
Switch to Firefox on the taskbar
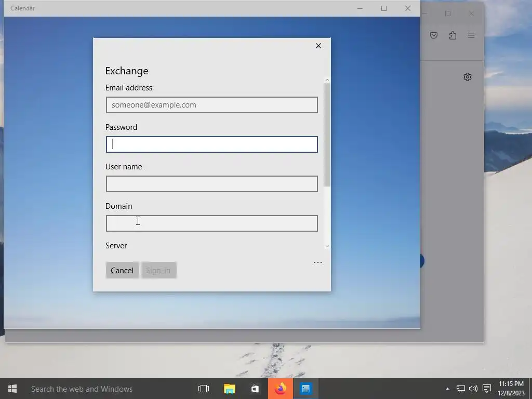point(280,389)
